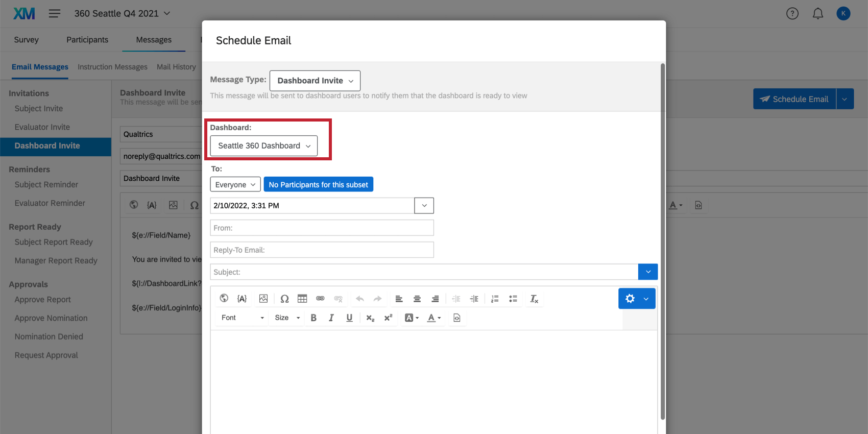Insert a table in the message editor
This screenshot has width=868, height=434.
(x=302, y=299)
